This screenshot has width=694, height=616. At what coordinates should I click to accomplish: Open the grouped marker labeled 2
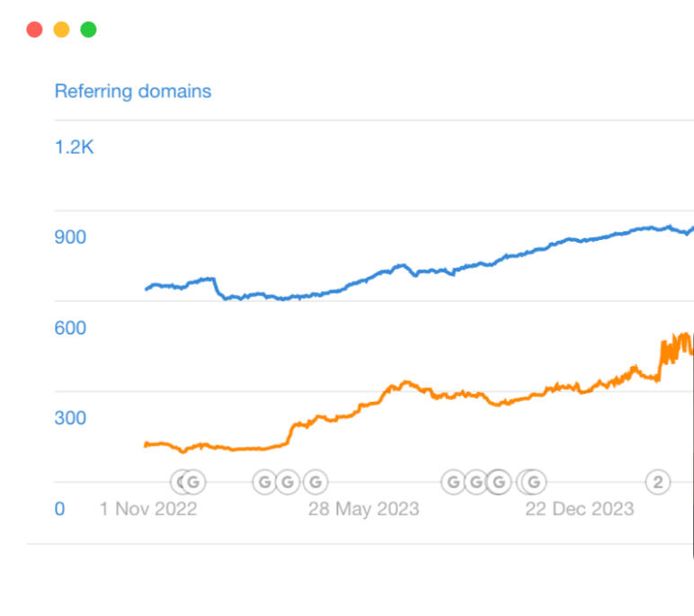tap(658, 482)
